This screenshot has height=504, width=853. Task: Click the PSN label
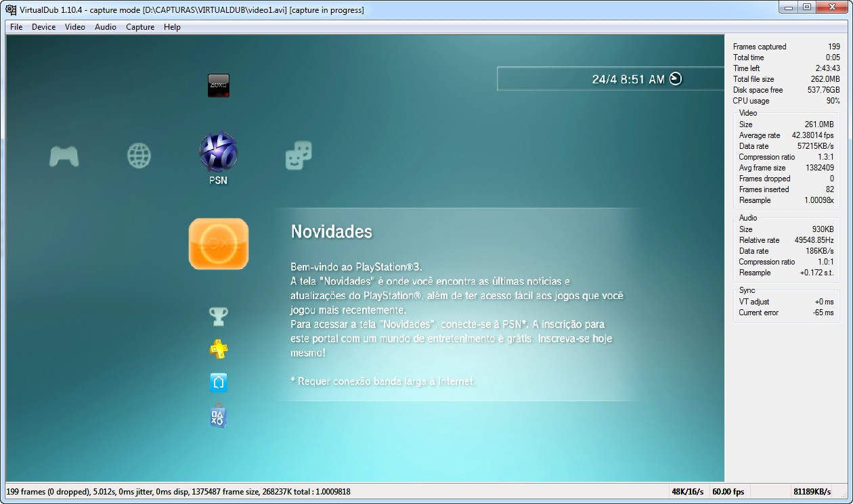point(218,181)
